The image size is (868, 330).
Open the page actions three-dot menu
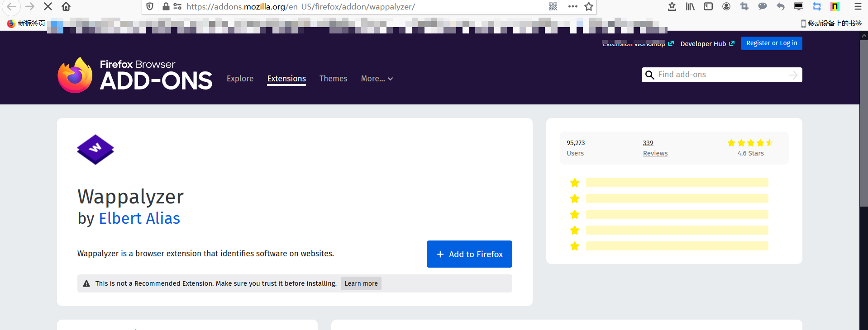(x=572, y=6)
